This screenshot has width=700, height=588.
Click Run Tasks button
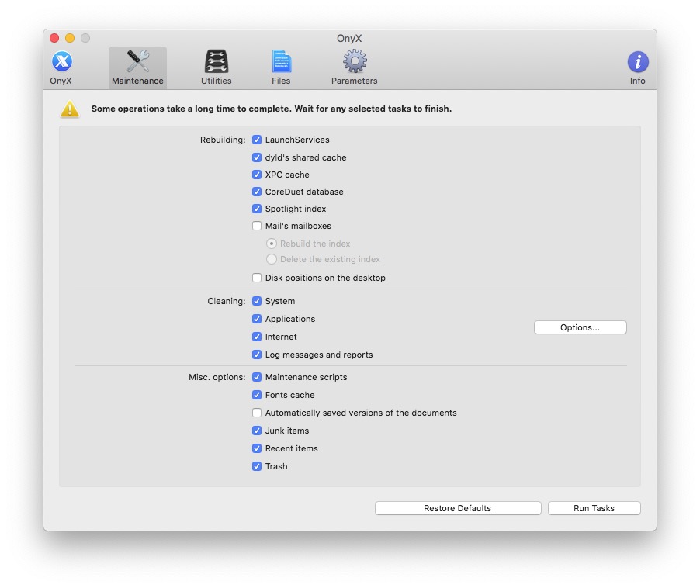tap(594, 508)
